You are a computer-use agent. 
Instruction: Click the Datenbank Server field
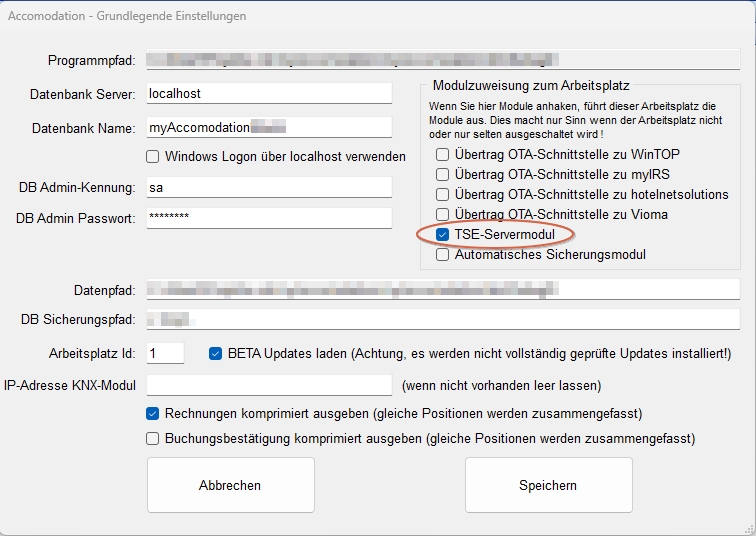[268, 93]
